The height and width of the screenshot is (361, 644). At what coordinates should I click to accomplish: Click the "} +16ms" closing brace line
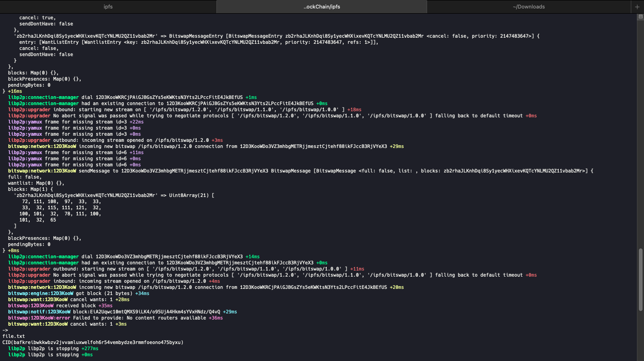(x=12, y=91)
